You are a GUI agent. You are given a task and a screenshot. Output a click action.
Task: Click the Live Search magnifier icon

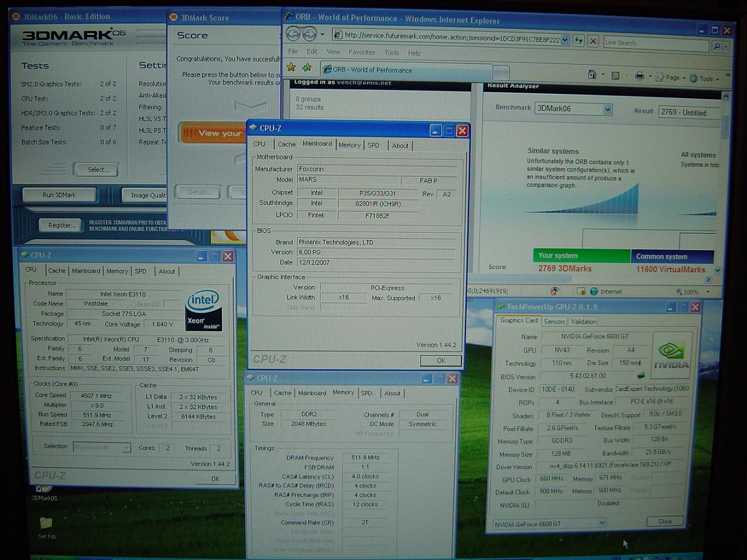coord(716,46)
